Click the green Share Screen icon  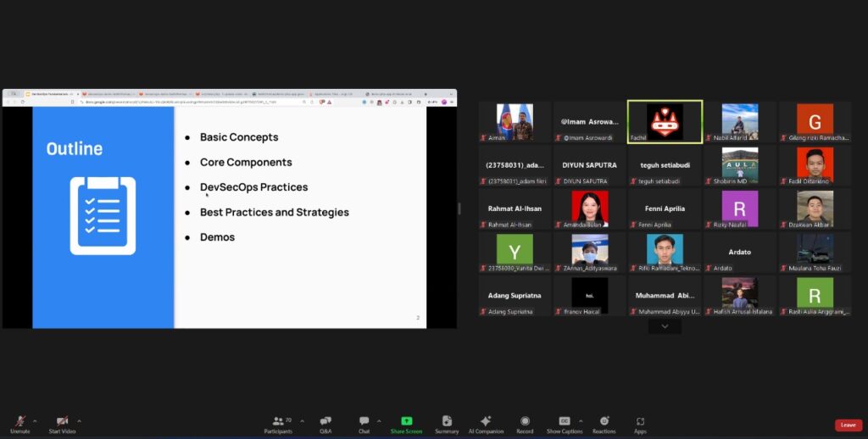(406, 421)
